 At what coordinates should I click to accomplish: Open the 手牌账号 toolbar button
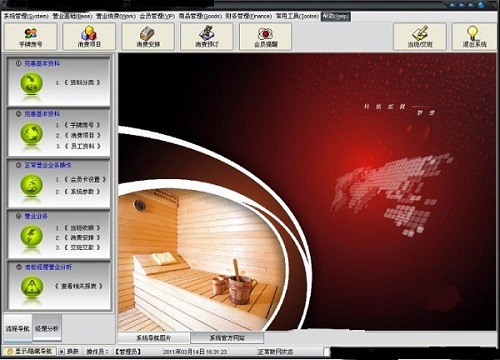(30, 37)
